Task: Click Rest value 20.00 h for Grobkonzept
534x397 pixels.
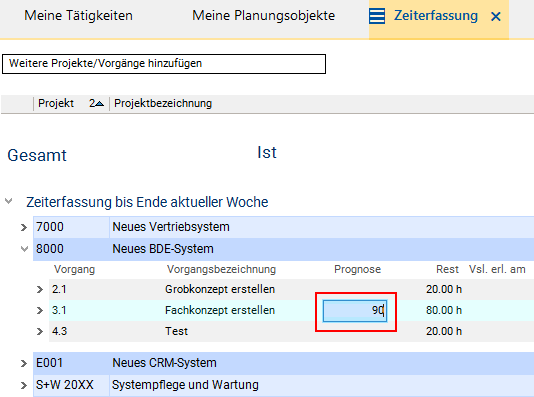Action: (x=444, y=289)
